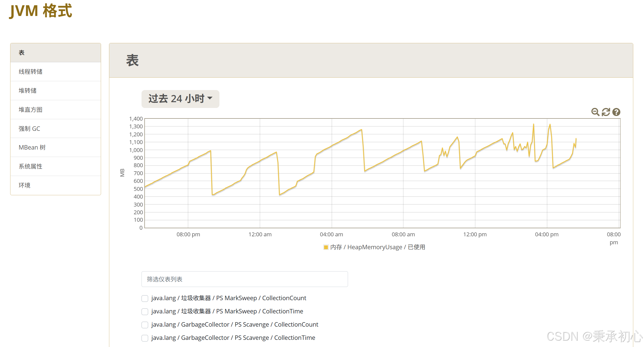Check PS Scavenge CollectionCount metric
Image resolution: width=644 pixels, height=347 pixels.
(145, 325)
